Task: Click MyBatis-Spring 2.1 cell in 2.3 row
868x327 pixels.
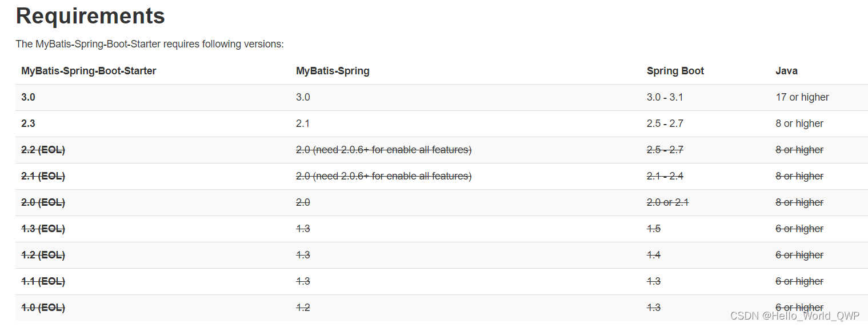Action: click(x=303, y=123)
